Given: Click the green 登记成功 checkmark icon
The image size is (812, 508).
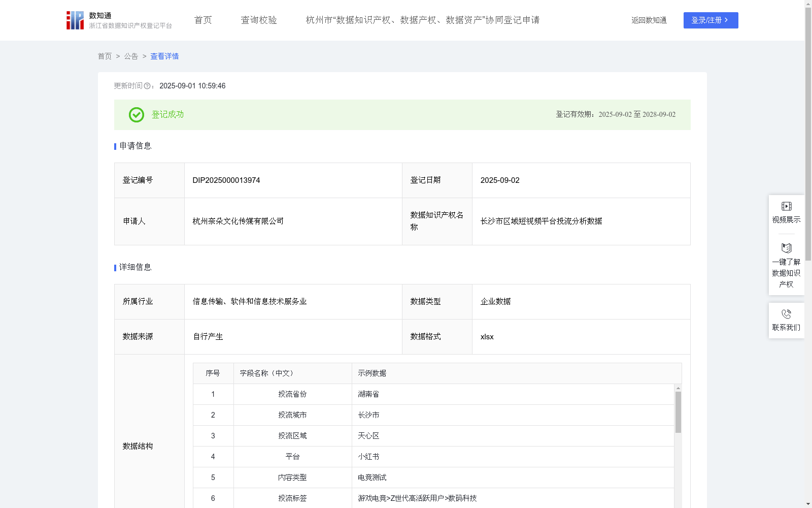Looking at the screenshot, I should pos(137,115).
